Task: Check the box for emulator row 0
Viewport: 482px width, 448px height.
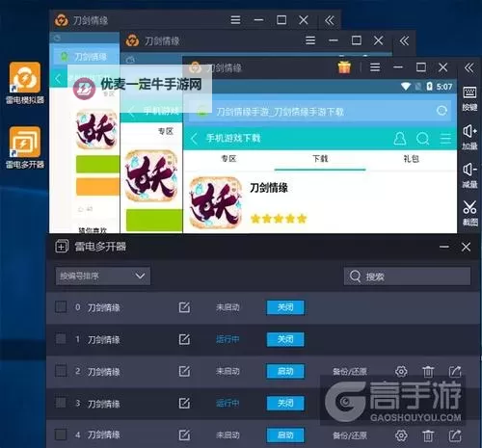Action: tap(61, 306)
